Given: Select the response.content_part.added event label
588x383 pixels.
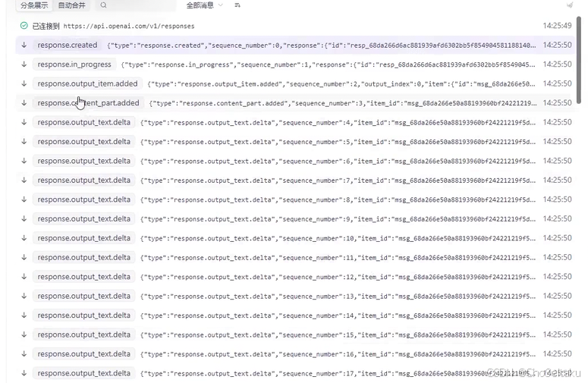Looking at the screenshot, I should click(88, 102).
